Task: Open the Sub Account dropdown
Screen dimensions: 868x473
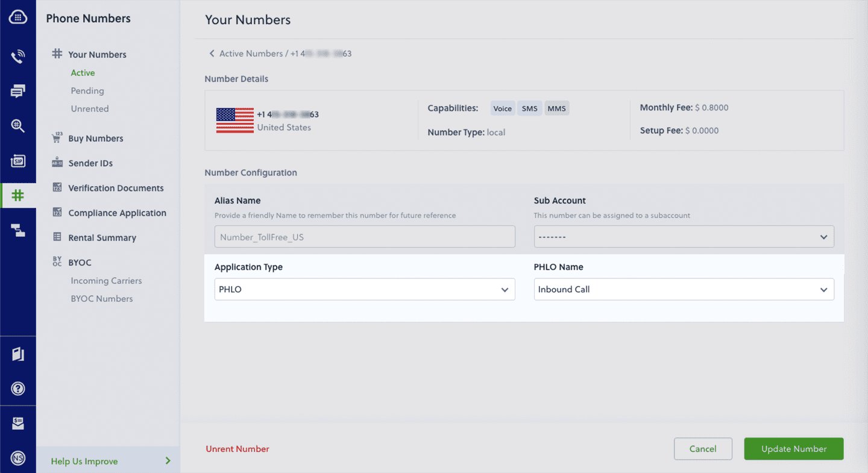Action: coord(684,236)
